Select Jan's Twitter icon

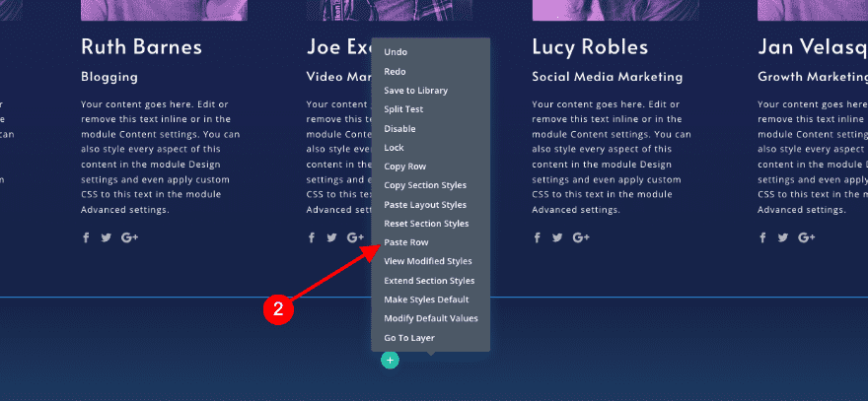coord(783,237)
